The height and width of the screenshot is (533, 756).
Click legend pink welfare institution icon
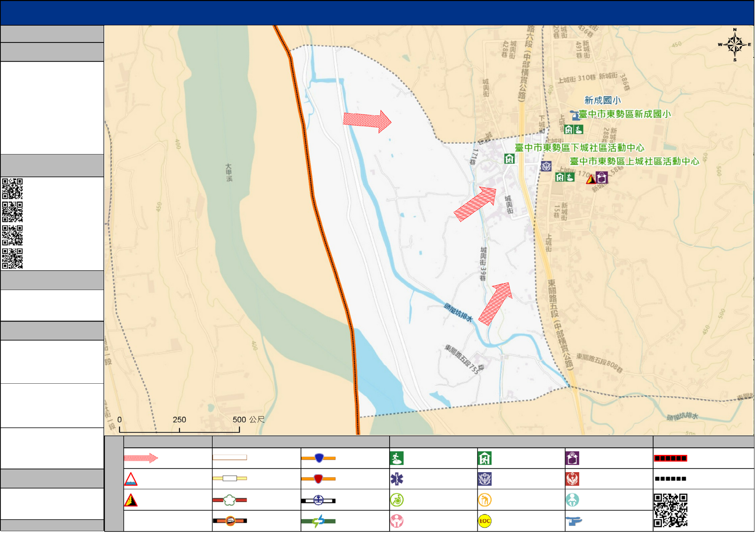[397, 521]
